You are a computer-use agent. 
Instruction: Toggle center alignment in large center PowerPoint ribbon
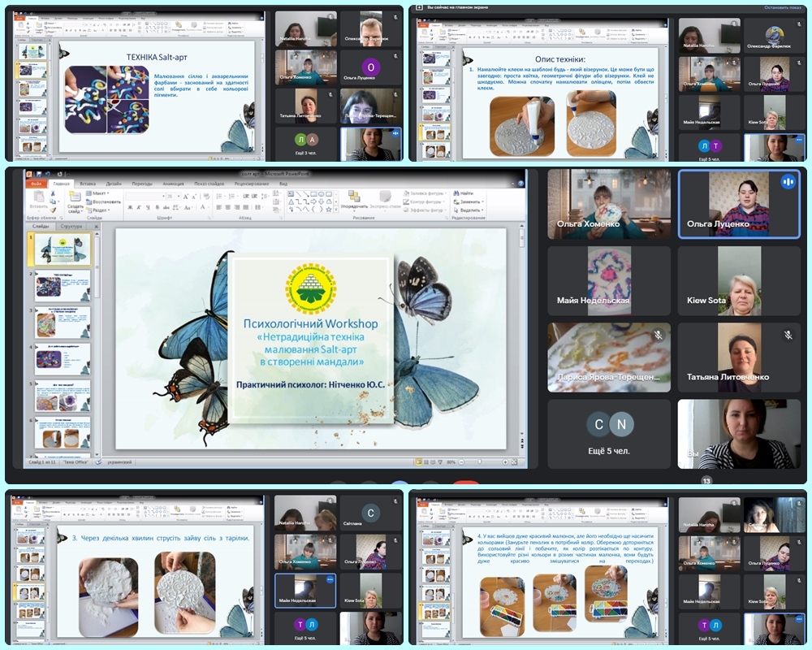click(227, 207)
